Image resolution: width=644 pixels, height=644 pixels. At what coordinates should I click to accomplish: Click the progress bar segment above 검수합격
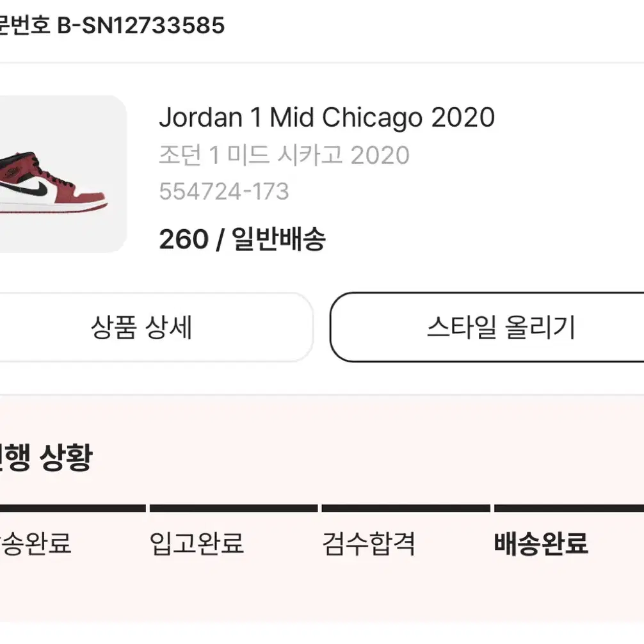[x=406, y=508]
